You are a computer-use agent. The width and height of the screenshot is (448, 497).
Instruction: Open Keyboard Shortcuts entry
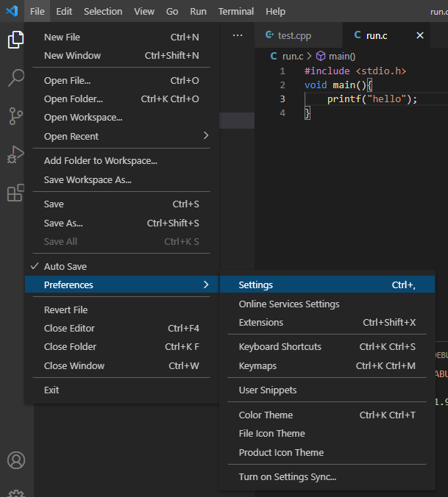click(x=327, y=346)
